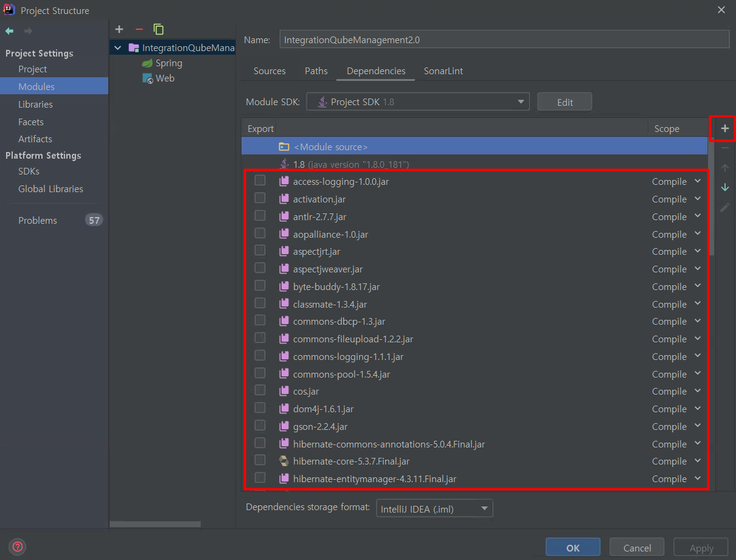Check export for gson-2.2.4.jar
The image size is (736, 560).
point(260,426)
